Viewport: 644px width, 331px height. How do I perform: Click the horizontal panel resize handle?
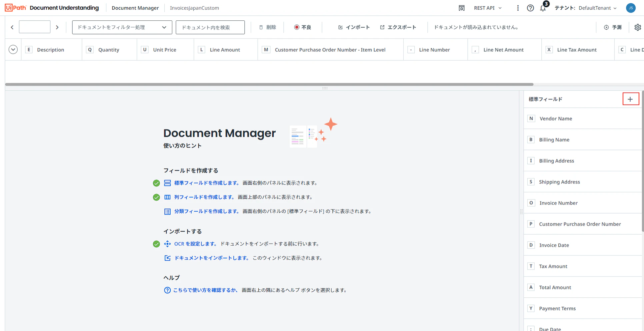[325, 88]
